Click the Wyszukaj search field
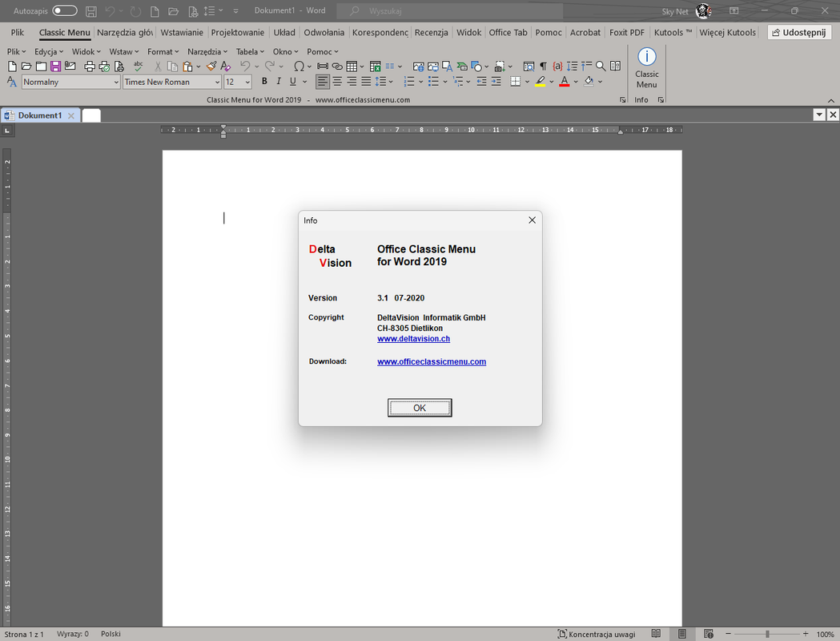Viewport: 840px width, 641px height. coord(450,10)
